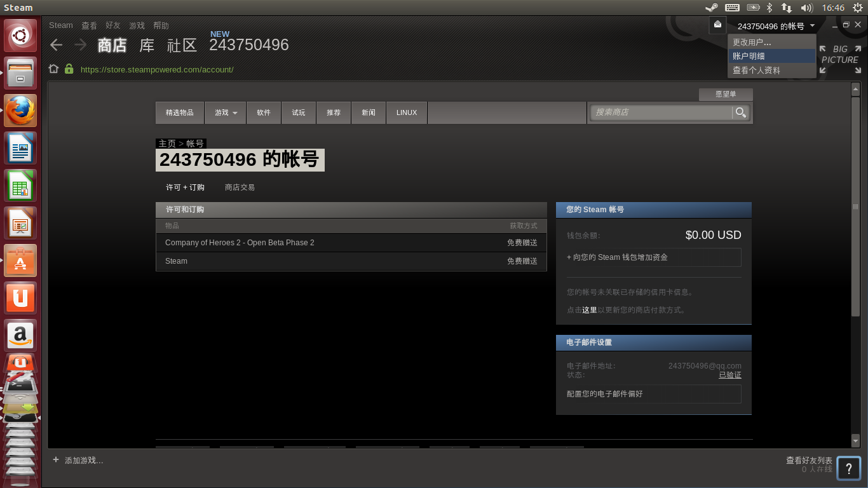Click the Company of Heroes 2 row
868x488 pixels.
351,243
